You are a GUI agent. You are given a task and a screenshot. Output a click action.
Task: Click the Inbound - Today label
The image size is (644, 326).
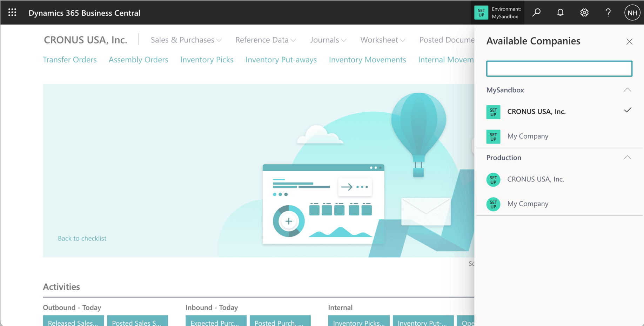[x=212, y=308]
